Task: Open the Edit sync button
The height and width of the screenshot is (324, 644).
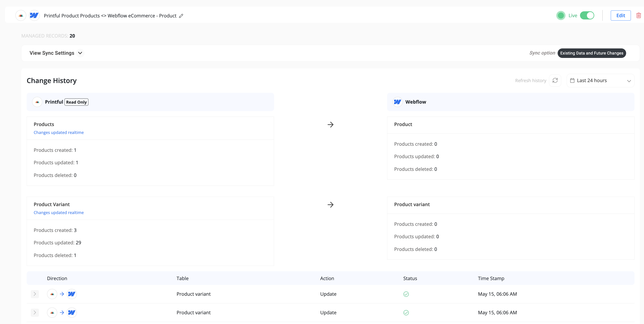Action: coord(620,16)
